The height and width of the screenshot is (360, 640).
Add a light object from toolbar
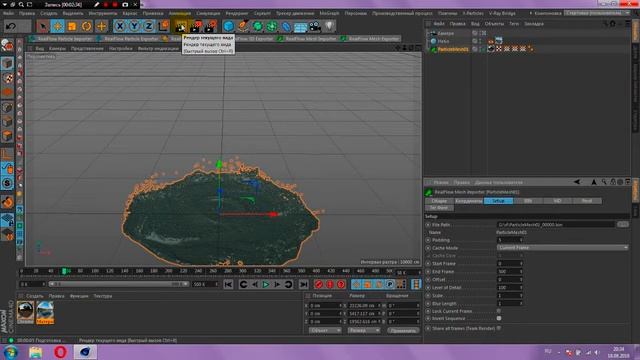(329, 27)
